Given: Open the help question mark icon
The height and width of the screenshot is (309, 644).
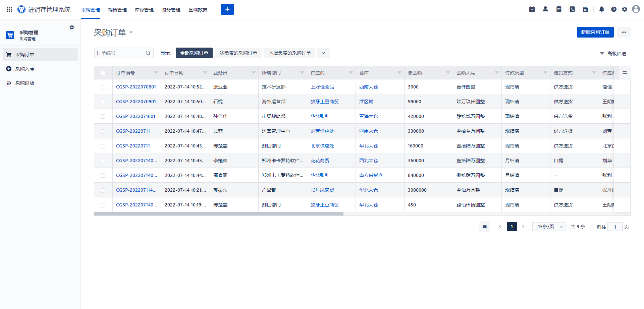Looking at the screenshot, I should click(x=614, y=9).
